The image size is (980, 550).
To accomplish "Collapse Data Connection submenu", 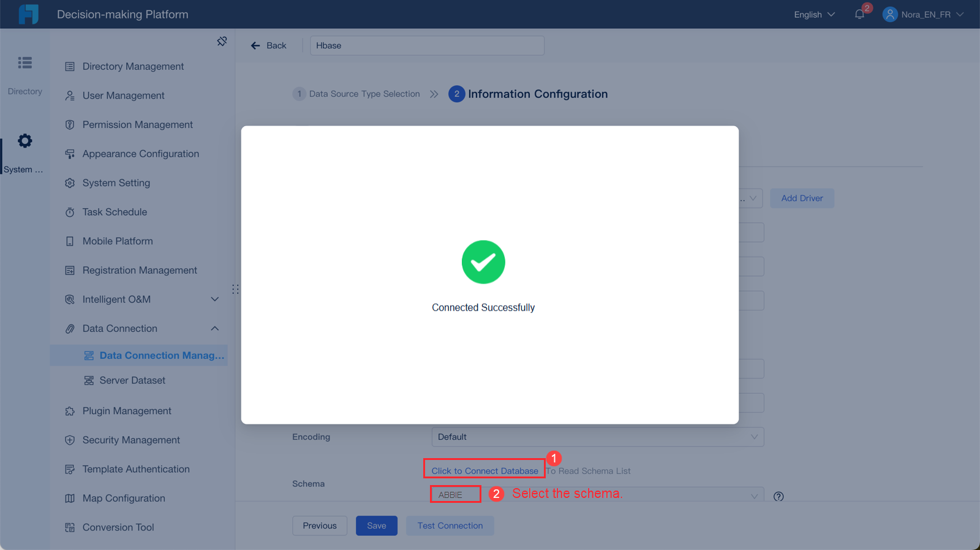I will (x=215, y=328).
